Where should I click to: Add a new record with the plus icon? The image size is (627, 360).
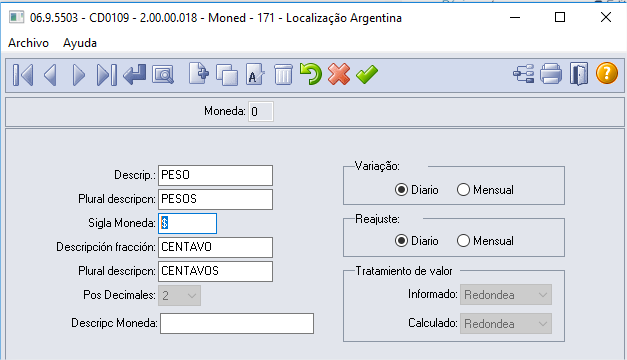(199, 74)
